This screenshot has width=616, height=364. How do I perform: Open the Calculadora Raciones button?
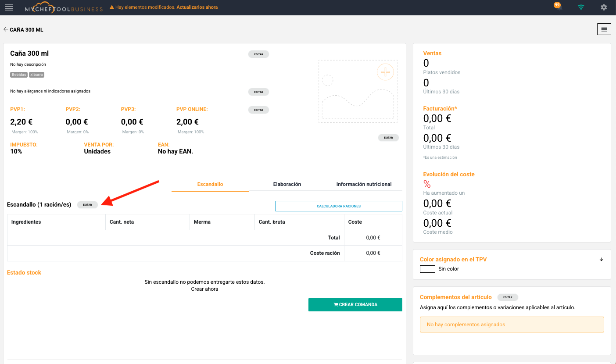(x=338, y=206)
